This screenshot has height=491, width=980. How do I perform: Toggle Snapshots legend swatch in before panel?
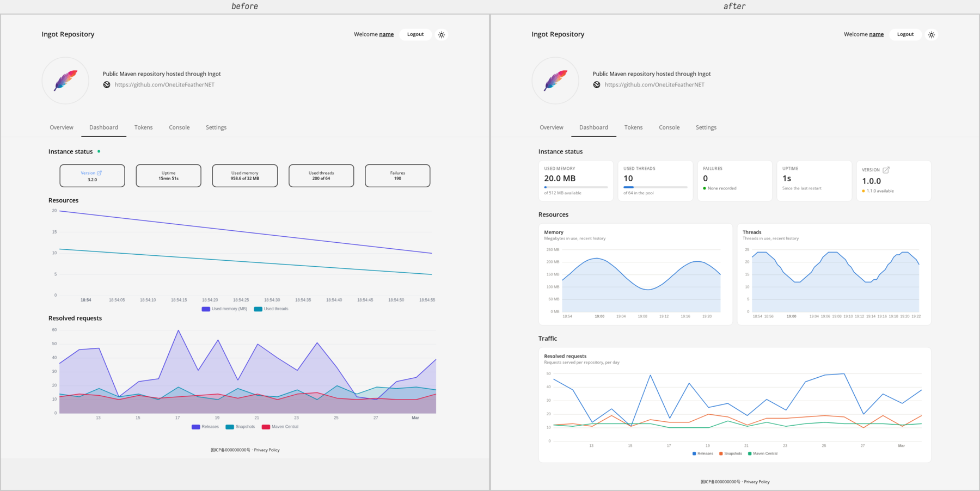pyautogui.click(x=230, y=427)
